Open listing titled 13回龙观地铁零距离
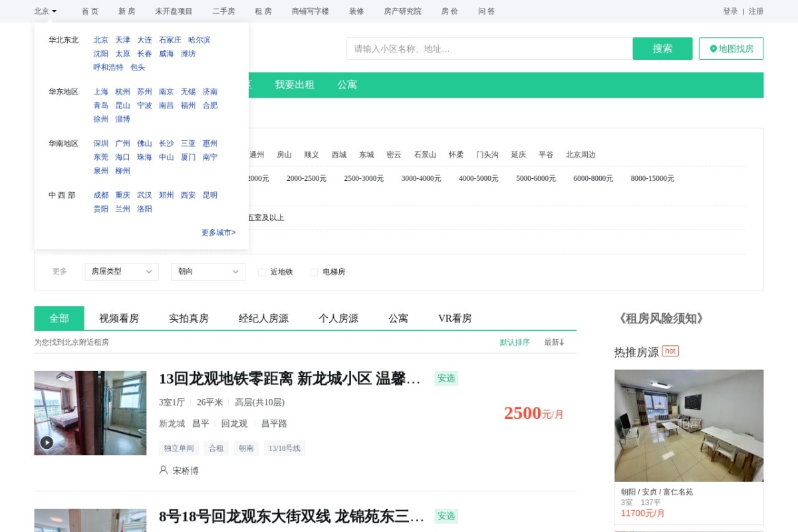The image size is (798, 532). tap(290, 379)
